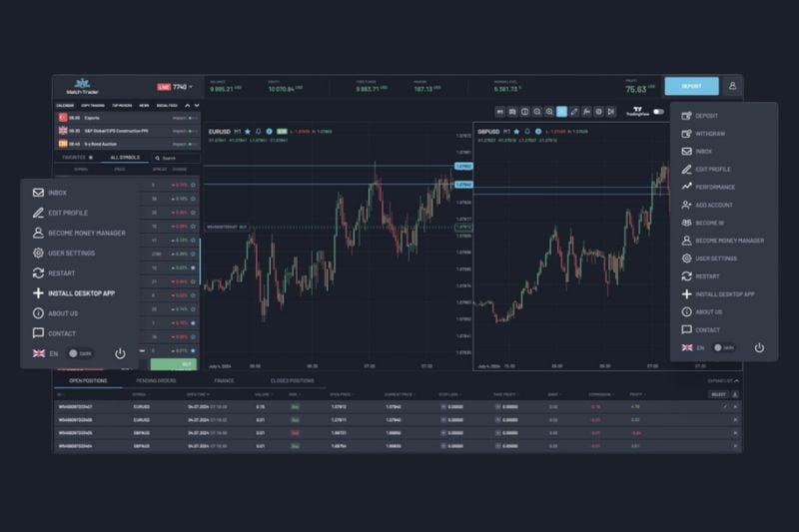799x532 pixels.
Task: Click the bell alert icon on GBPUSD chart
Action: pyautogui.click(x=528, y=131)
